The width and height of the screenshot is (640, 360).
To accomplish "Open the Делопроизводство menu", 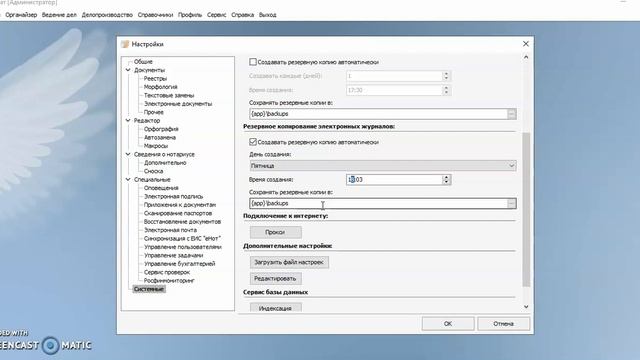I will 107,15.
